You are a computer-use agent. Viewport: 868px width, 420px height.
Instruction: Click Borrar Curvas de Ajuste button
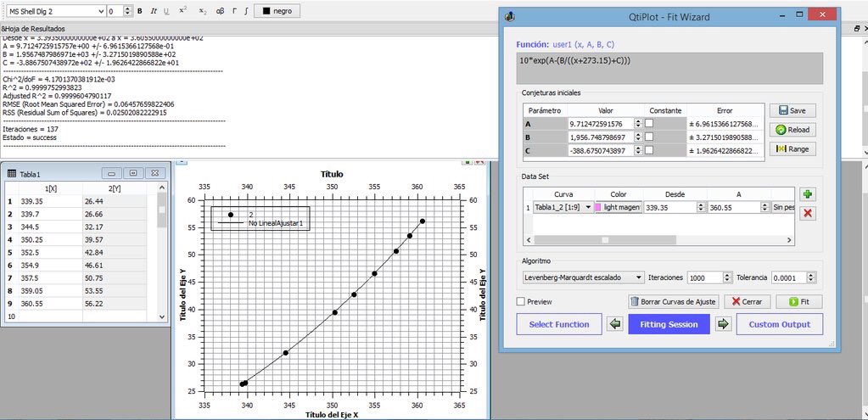click(674, 301)
